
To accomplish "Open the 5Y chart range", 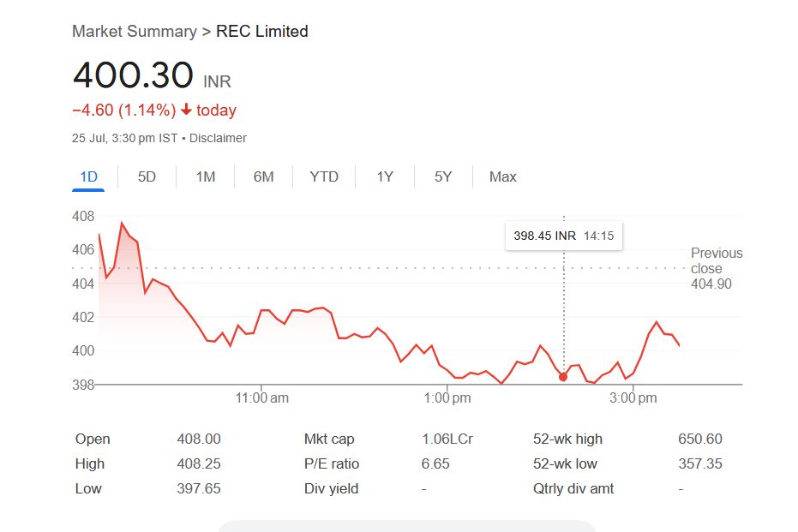I will (x=442, y=176).
